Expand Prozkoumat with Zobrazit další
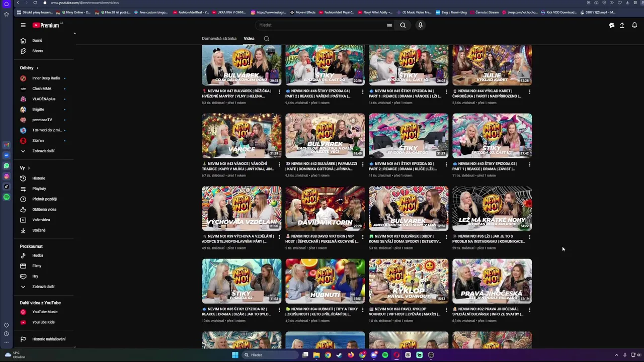Image resolution: width=644 pixels, height=362 pixels. coord(44,287)
